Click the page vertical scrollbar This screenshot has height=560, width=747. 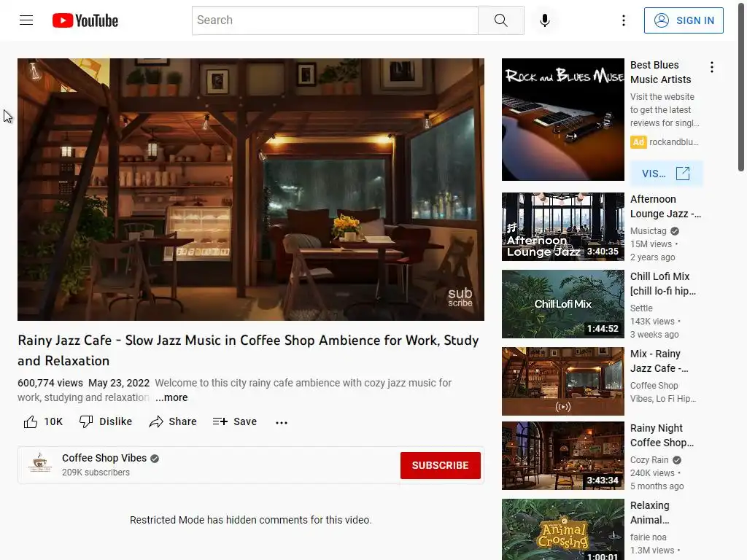[x=741, y=86]
